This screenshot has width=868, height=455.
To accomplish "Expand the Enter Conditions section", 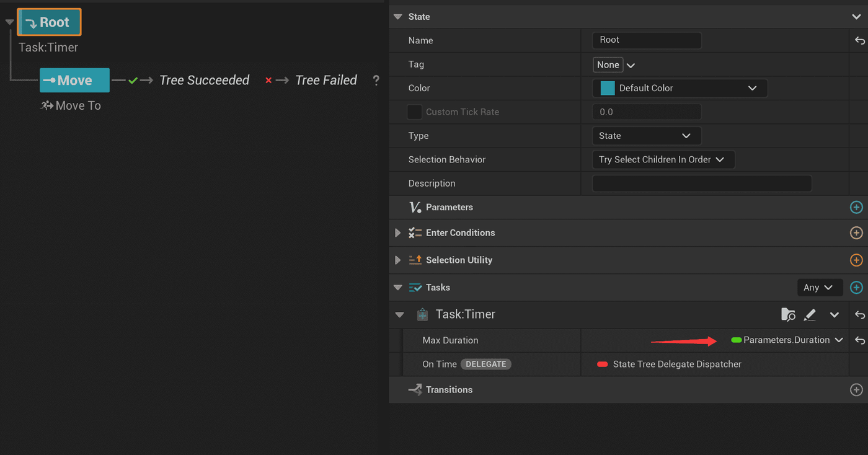I will pos(398,233).
